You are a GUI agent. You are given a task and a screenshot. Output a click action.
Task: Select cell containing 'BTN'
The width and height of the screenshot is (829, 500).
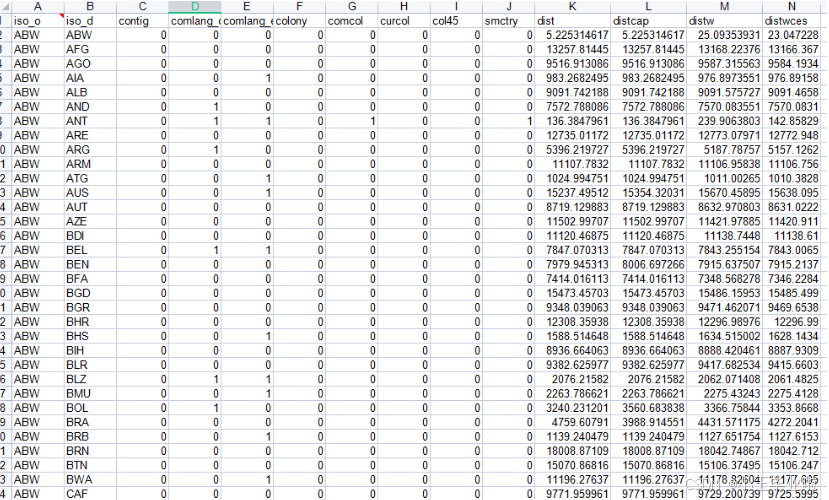pyautogui.click(x=89, y=465)
